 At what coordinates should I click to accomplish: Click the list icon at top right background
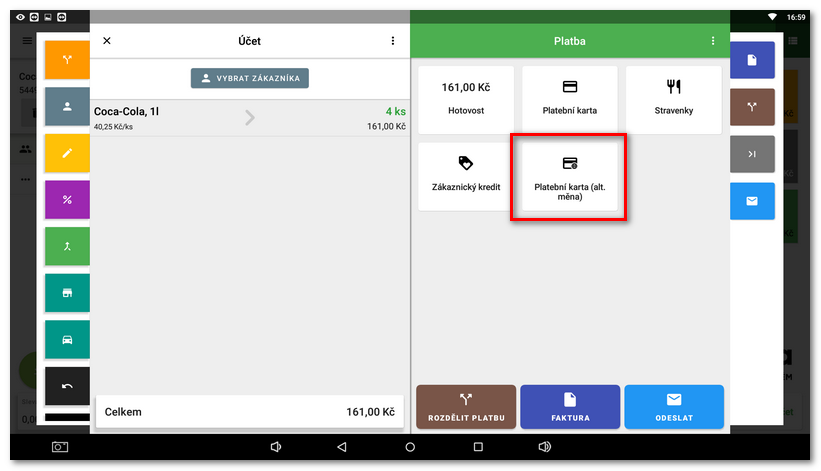click(x=793, y=40)
